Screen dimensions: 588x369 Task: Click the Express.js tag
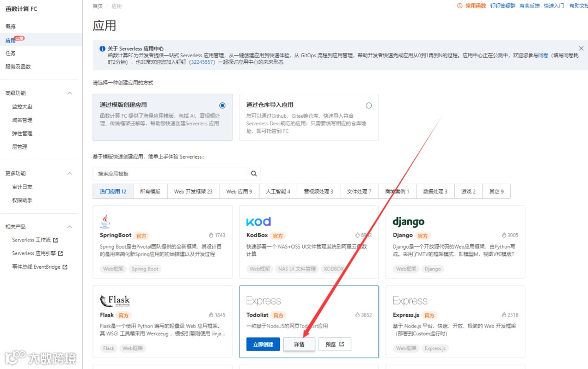[435, 348]
